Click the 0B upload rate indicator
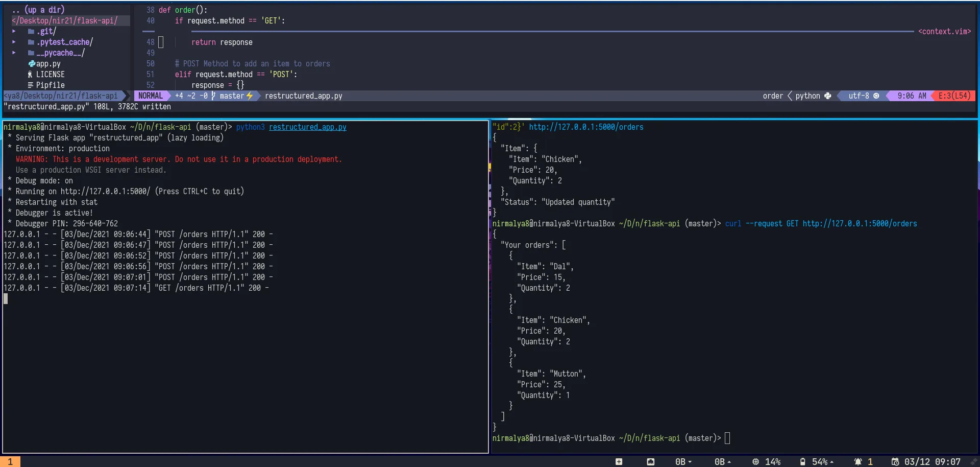Screen dimensions: 980x467 point(723,461)
